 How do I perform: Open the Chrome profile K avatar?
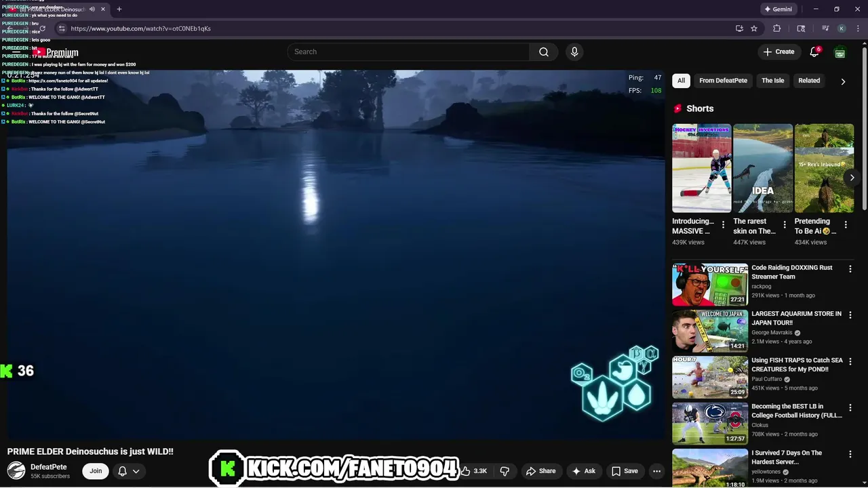[x=842, y=28]
